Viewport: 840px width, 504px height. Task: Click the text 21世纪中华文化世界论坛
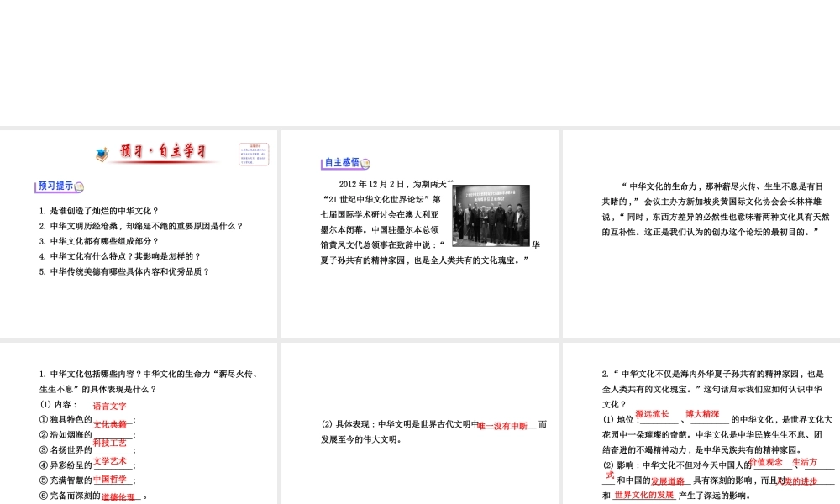pyautogui.click(x=378, y=199)
